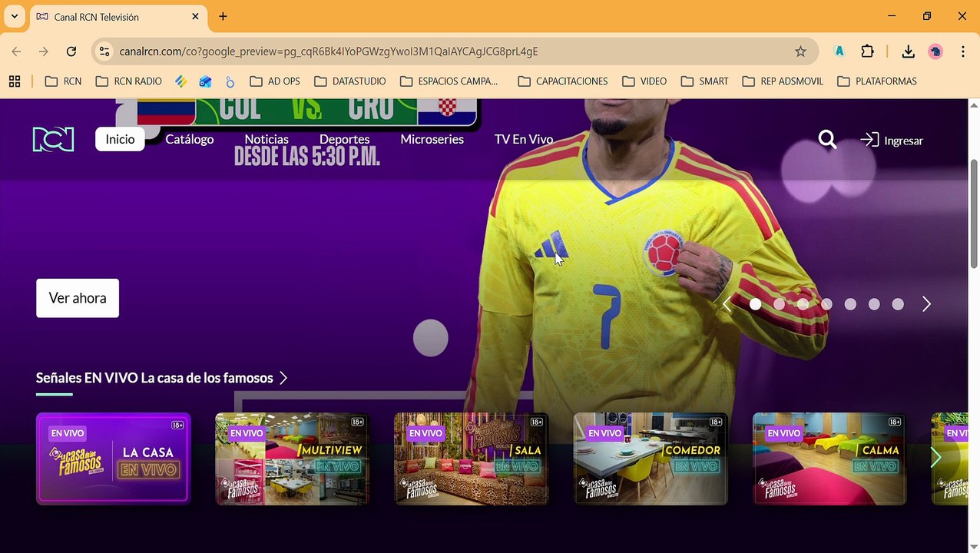This screenshot has width=980, height=553.
Task: Click the blue ring bookmark icon before AD OPS
Action: pyautogui.click(x=230, y=81)
